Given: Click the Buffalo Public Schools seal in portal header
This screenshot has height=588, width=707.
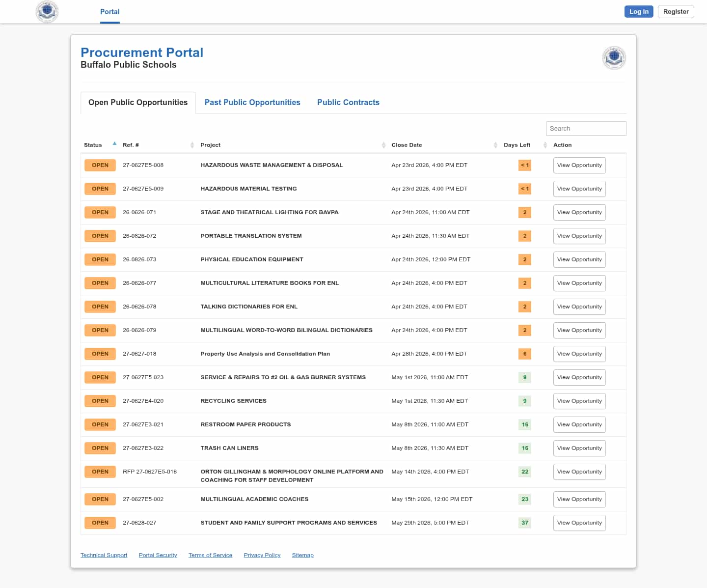Looking at the screenshot, I should (x=614, y=58).
